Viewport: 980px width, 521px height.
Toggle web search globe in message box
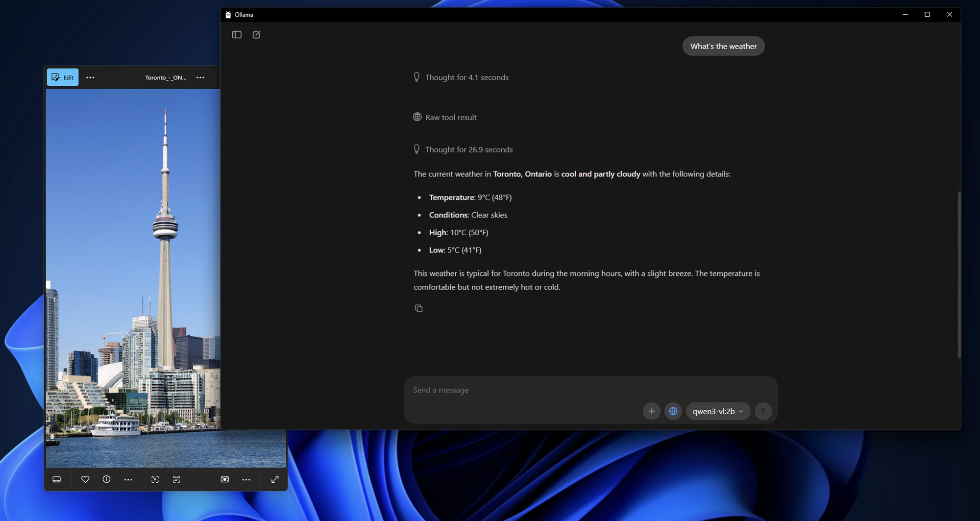(x=673, y=411)
